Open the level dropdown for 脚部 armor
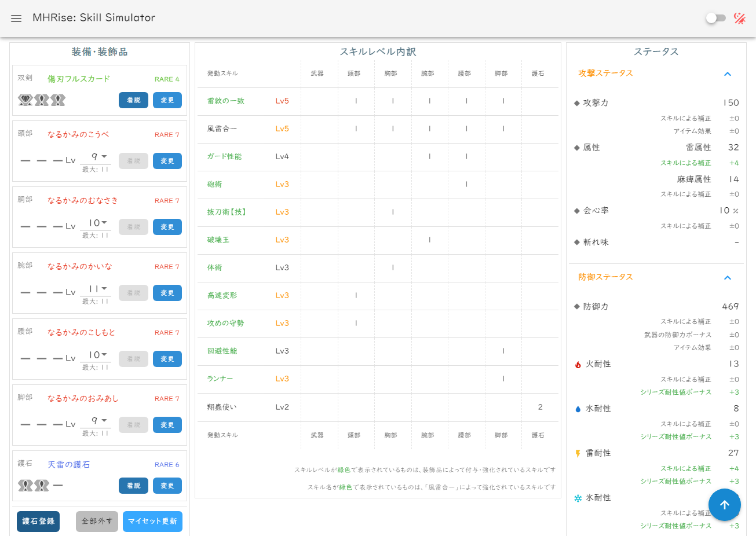Image resolution: width=756 pixels, height=536 pixels. click(x=96, y=421)
